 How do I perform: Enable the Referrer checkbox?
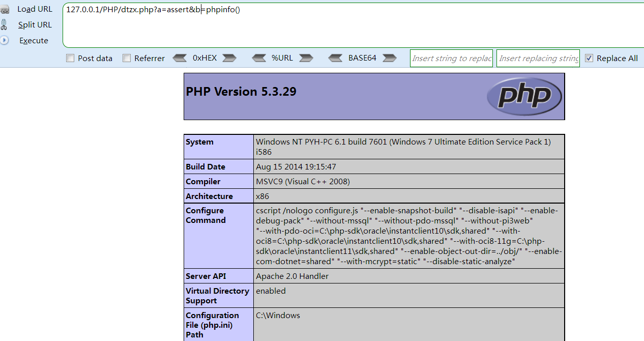pos(127,58)
